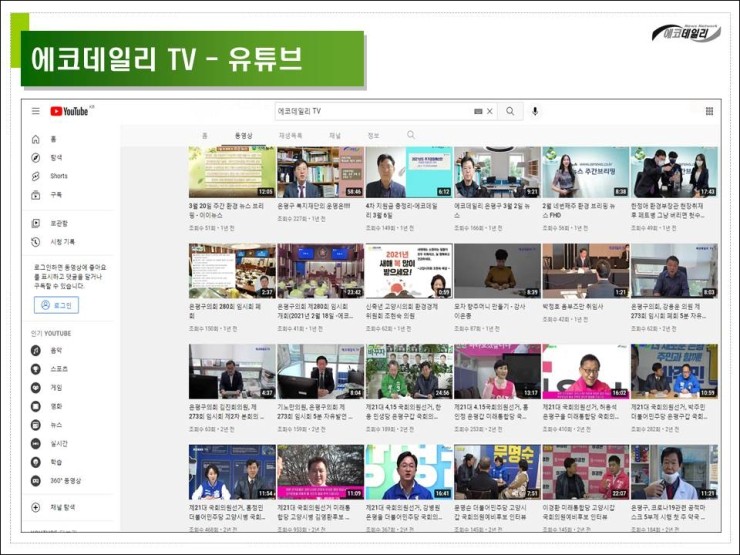This screenshot has width=740, height=555.
Task: Click the 로그인 sign-in button
Action: coord(56,305)
